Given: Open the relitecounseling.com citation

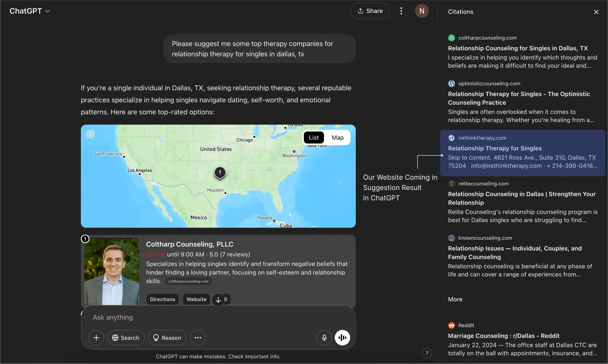Looking at the screenshot, I should [522, 202].
